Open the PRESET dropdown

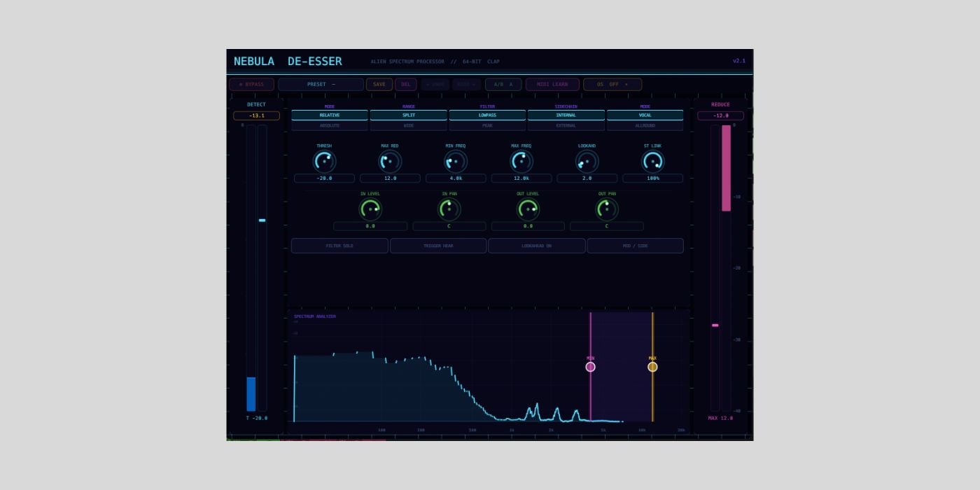(x=321, y=85)
